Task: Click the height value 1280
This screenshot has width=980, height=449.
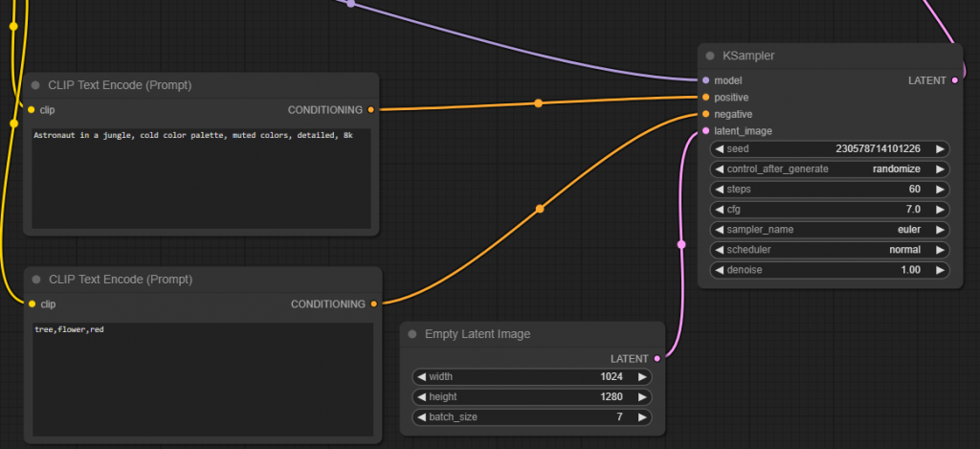Action: [612, 396]
